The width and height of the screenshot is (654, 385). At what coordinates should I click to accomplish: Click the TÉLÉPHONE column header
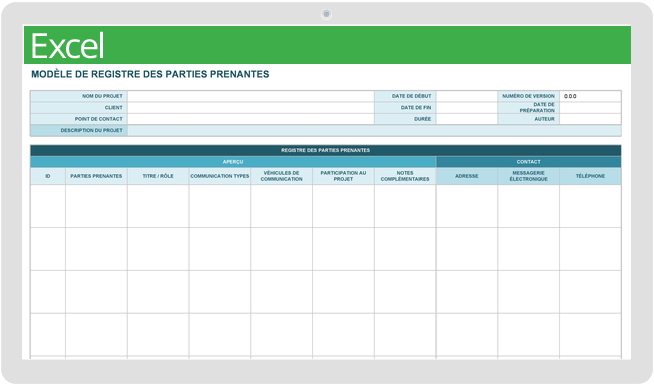coord(590,176)
